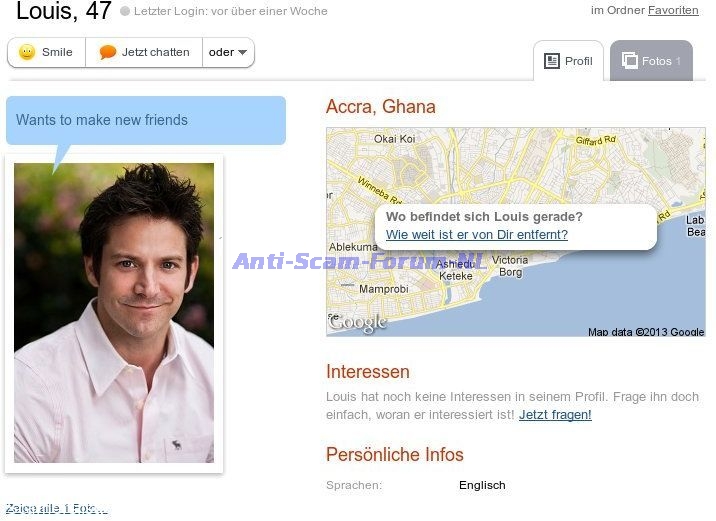Click the 'Jetzt fragen!' link
716x521 pixels.
[x=555, y=415]
